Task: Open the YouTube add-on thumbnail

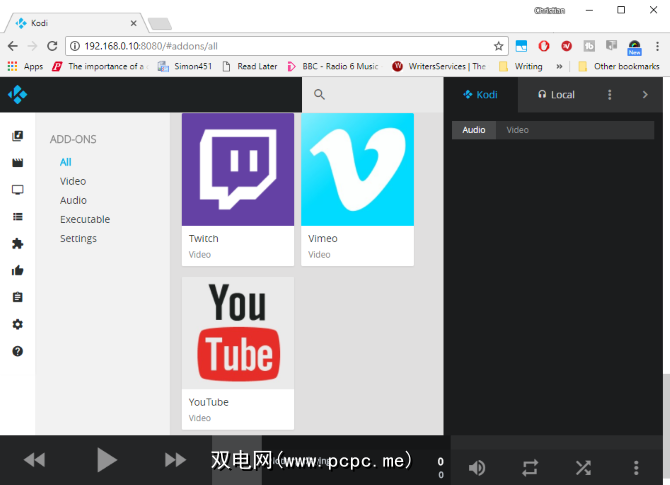Action: [x=238, y=333]
